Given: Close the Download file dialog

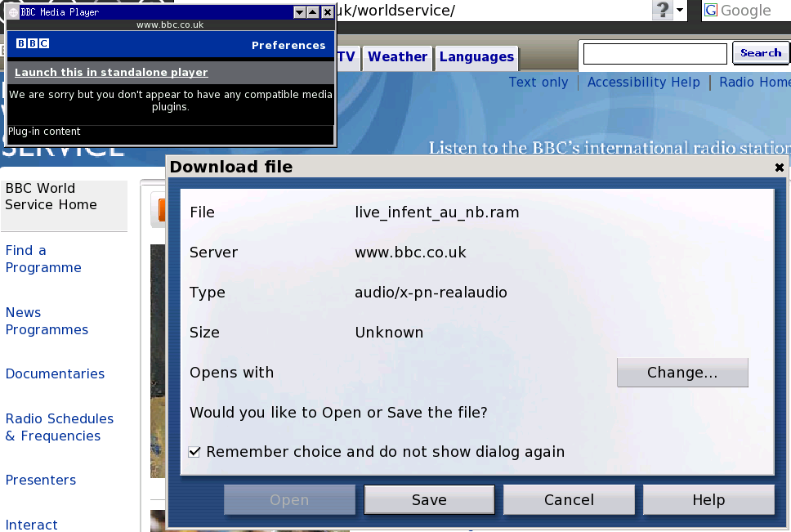Looking at the screenshot, I should pos(779,167).
